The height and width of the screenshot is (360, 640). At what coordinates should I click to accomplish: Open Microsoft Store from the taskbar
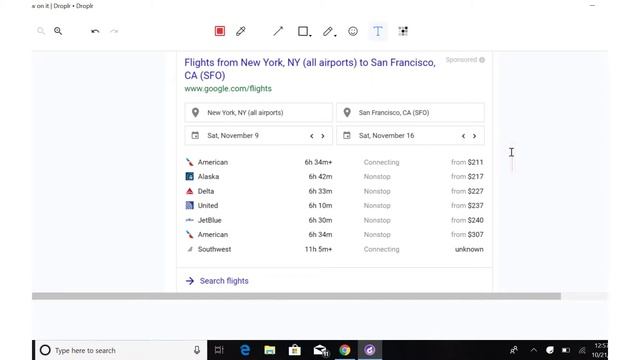pyautogui.click(x=295, y=350)
